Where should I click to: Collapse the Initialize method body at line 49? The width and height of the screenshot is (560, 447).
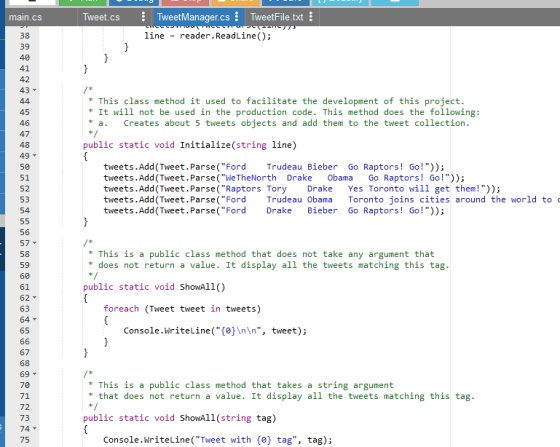click(35, 156)
